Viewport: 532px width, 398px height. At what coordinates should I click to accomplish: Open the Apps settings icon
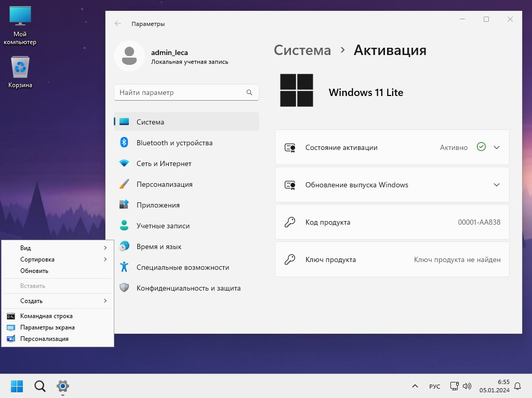(124, 205)
